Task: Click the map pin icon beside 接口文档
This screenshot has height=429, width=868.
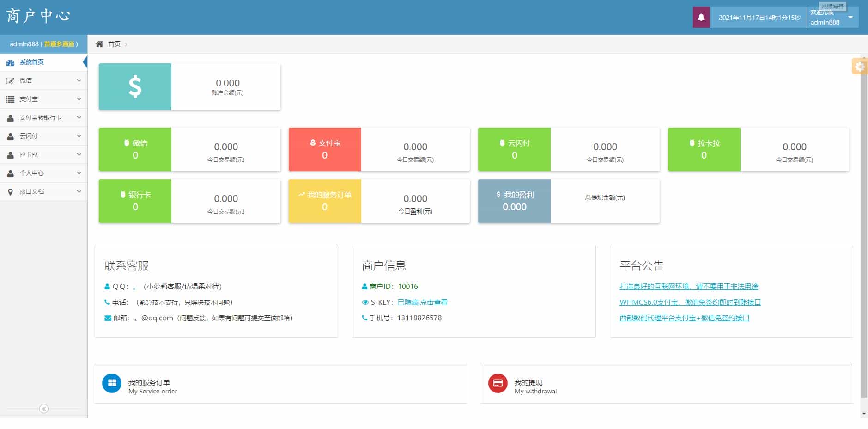Action: coord(10,192)
